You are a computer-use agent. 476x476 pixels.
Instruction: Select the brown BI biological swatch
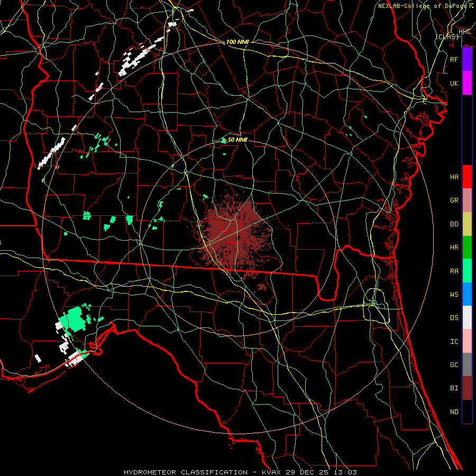(x=467, y=388)
